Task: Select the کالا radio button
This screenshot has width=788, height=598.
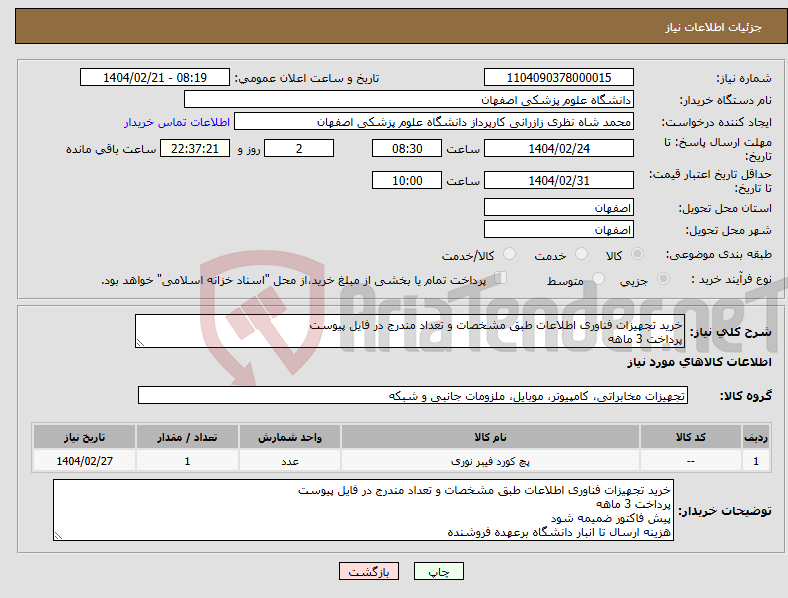Action: tap(637, 254)
